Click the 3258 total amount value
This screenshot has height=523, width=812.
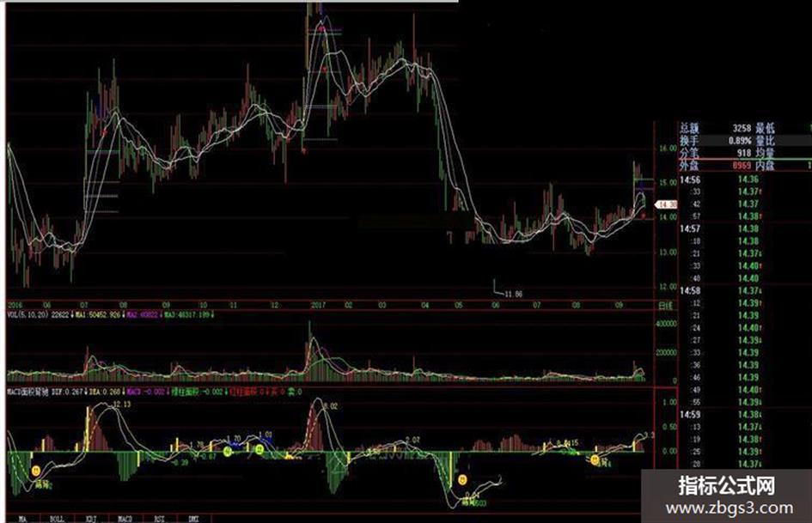pos(742,128)
